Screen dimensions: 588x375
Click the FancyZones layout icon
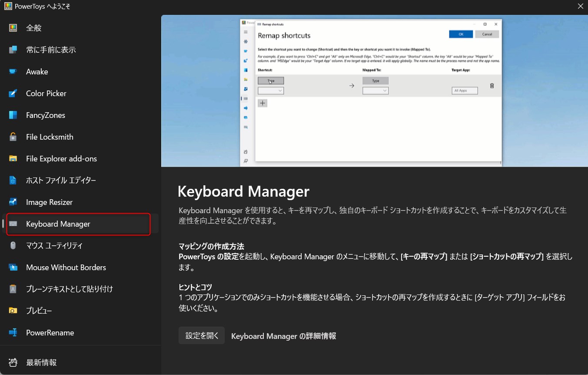tap(13, 115)
